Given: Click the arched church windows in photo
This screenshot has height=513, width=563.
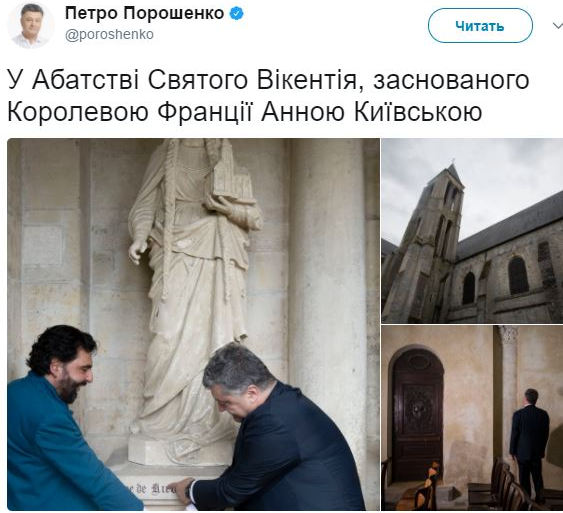Looking at the screenshot, I should (495, 276).
